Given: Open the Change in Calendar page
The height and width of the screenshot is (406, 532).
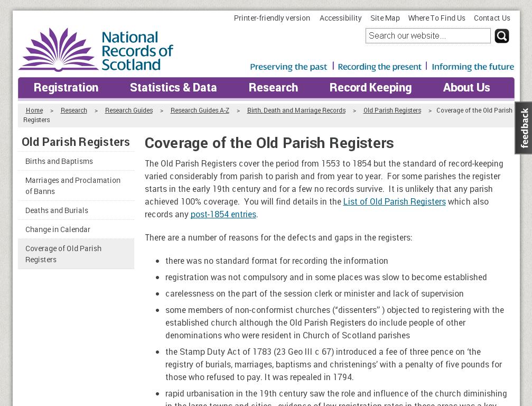Looking at the screenshot, I should (58, 229).
